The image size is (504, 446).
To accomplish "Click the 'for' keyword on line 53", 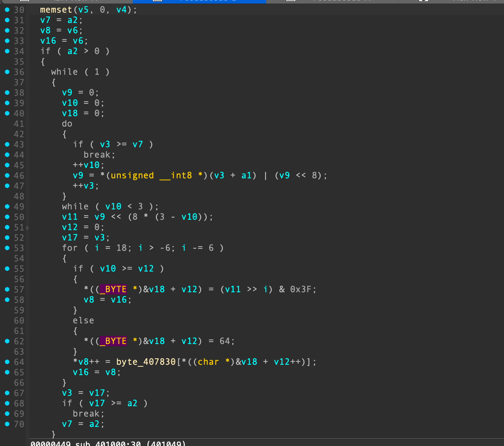I will click(x=70, y=248).
